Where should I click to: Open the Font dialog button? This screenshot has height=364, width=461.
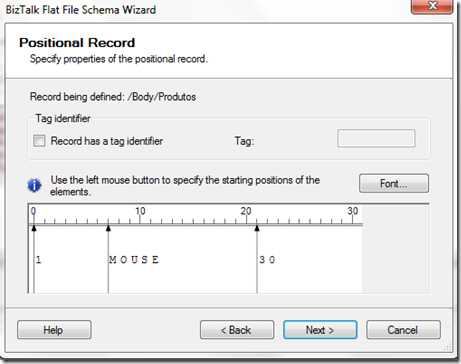coord(394,183)
